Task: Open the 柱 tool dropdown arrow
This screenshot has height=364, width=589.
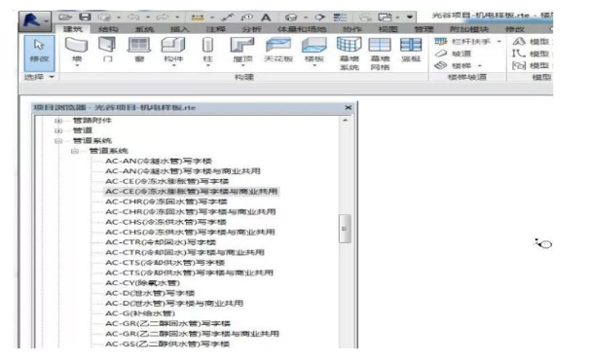Action: (x=207, y=65)
